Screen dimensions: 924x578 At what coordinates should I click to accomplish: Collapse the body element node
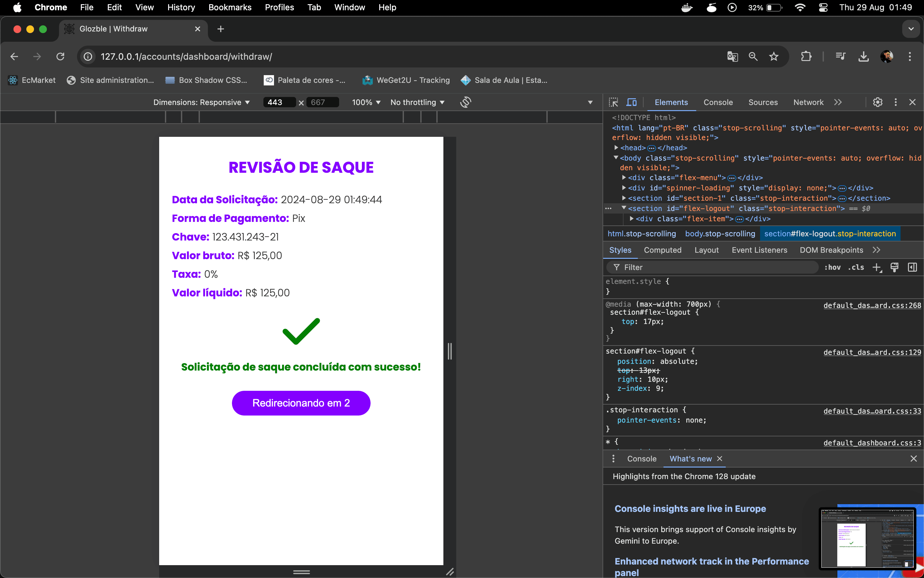[x=616, y=157]
